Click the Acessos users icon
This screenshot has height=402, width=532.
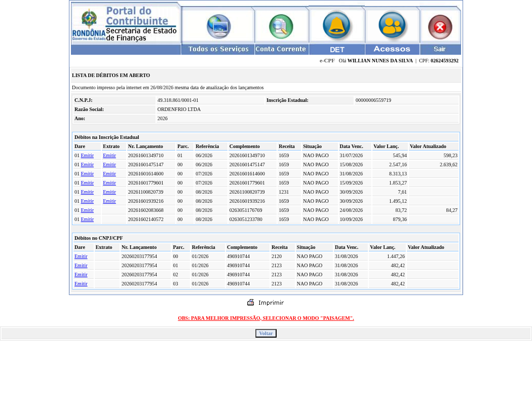[392, 26]
